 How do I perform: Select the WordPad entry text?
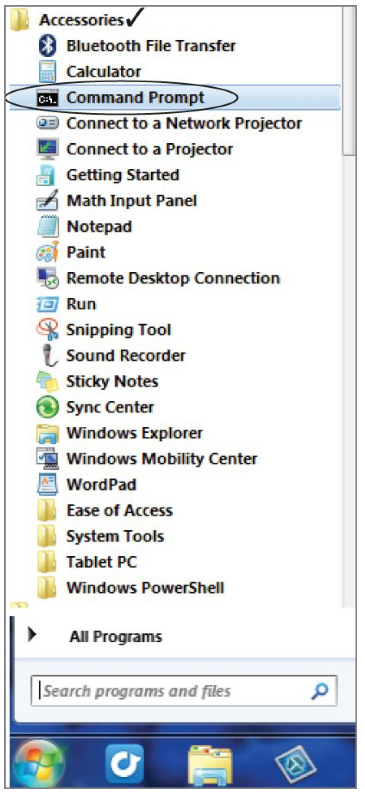(x=101, y=485)
